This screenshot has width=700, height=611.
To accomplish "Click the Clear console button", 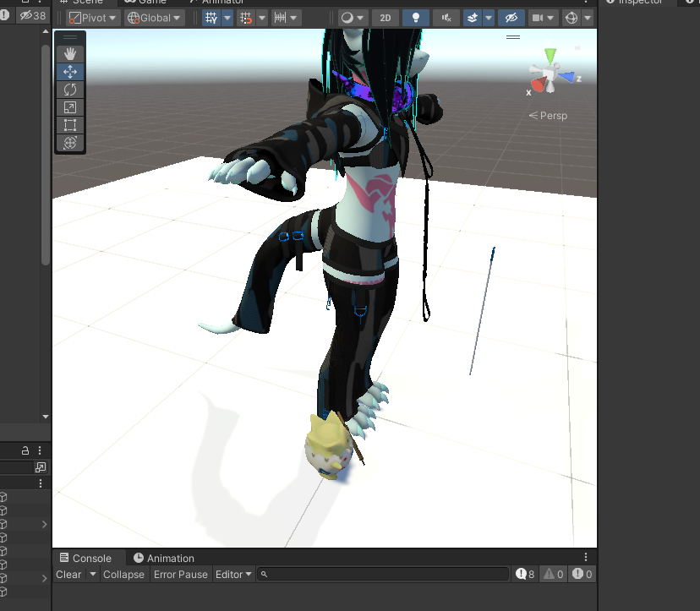I will (x=68, y=575).
